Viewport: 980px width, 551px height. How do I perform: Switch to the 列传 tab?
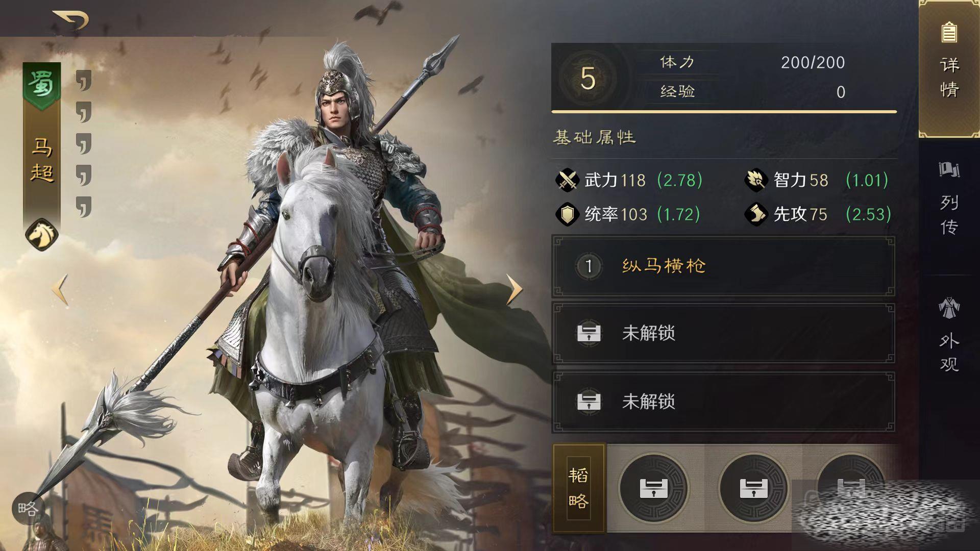(949, 199)
